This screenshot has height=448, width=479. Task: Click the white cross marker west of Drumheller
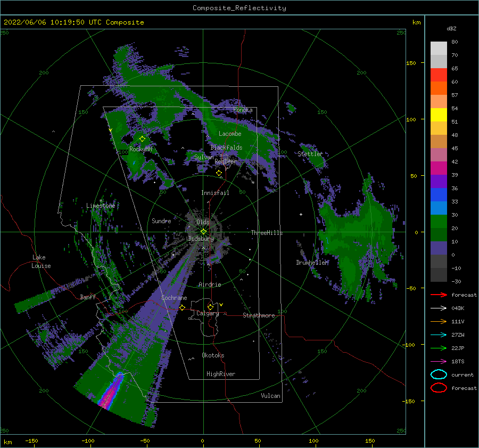[301, 214]
